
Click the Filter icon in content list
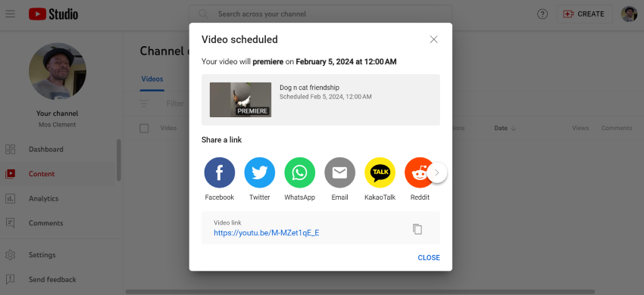pyautogui.click(x=144, y=104)
